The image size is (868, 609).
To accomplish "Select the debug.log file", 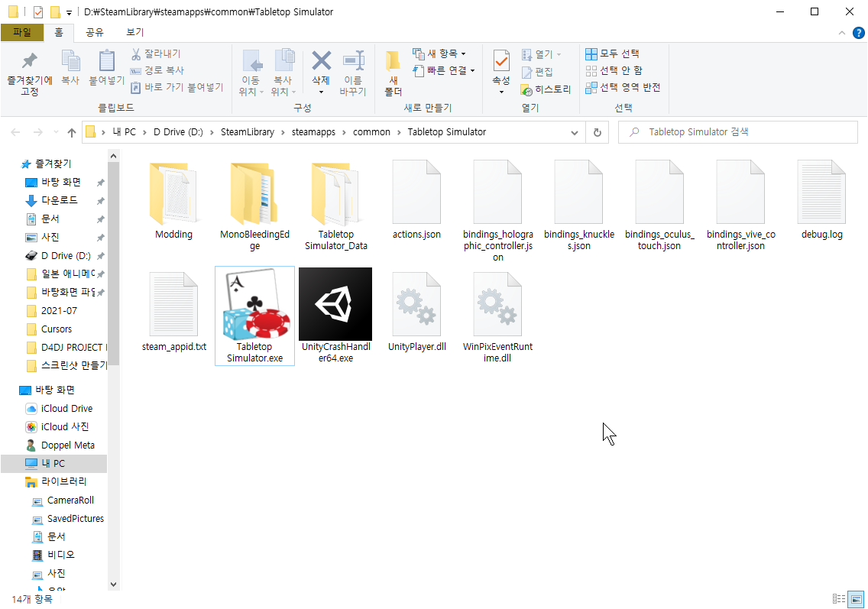I will pos(822,200).
